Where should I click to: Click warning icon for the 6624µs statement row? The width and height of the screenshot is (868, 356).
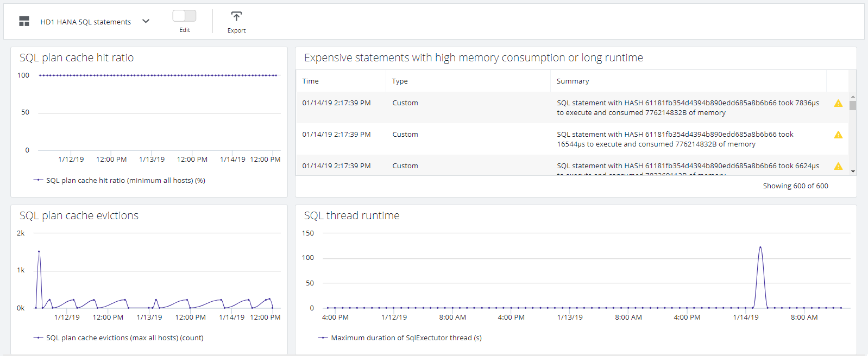point(838,166)
